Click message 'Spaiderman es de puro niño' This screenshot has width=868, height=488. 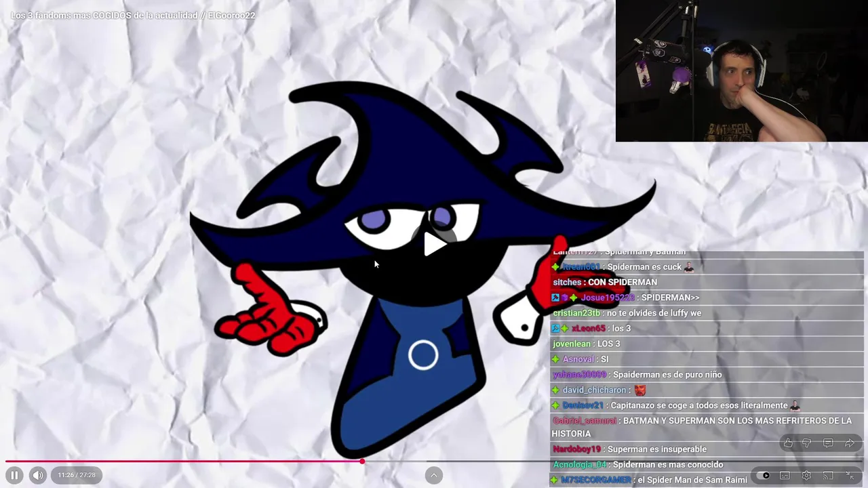[667, 375]
